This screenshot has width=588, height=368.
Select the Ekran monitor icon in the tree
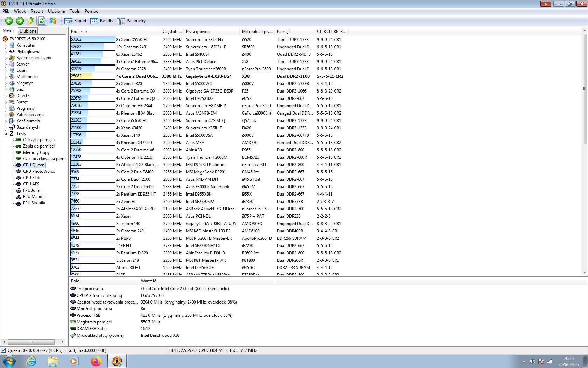12,70
